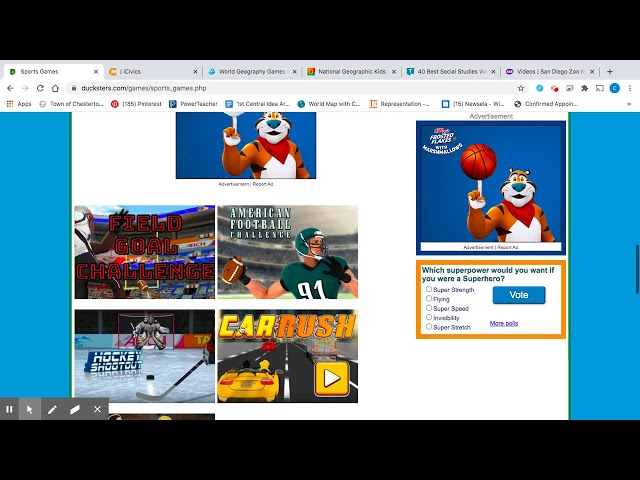This screenshot has width=640, height=480.
Task: Click Report Ad under the sidebar ad
Action: 508,247
